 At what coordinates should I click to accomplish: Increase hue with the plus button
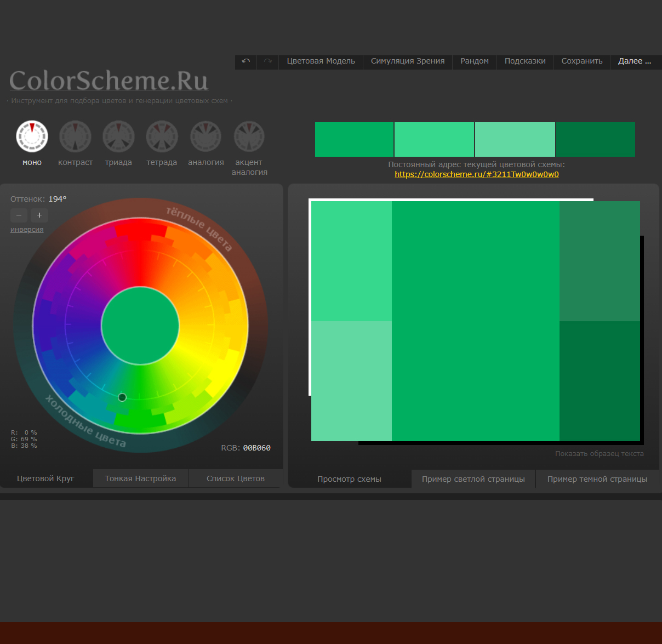tap(39, 215)
